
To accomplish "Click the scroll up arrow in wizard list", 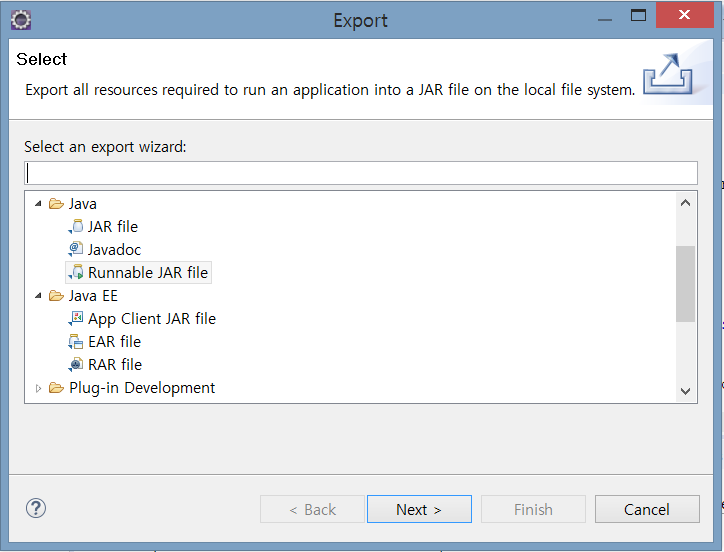I will coord(685,203).
